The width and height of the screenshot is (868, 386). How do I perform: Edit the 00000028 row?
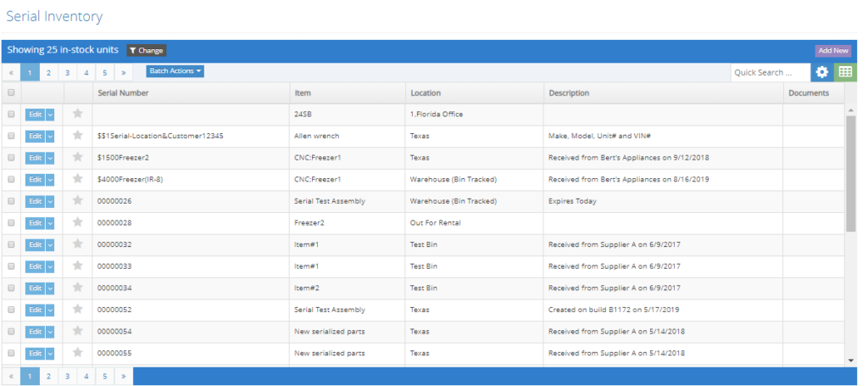click(x=35, y=223)
